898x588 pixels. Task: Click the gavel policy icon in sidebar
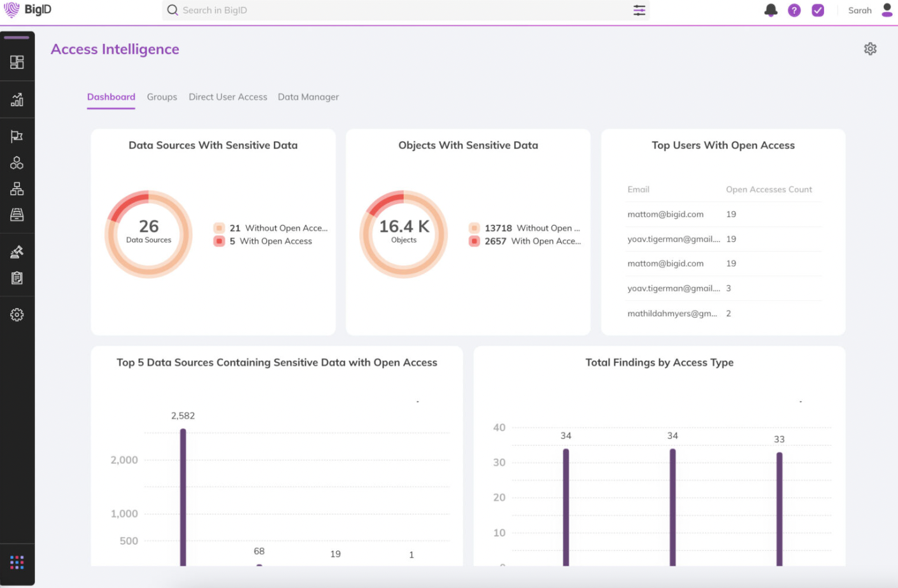click(x=17, y=252)
